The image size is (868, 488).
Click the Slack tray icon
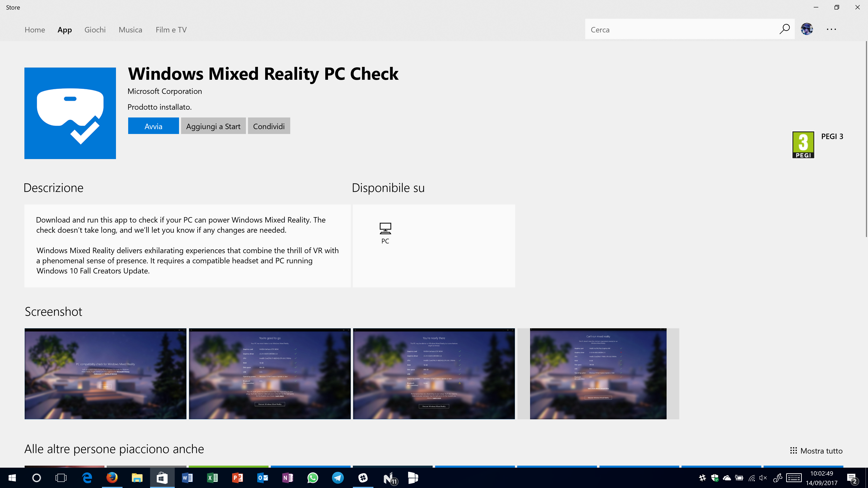point(703,478)
